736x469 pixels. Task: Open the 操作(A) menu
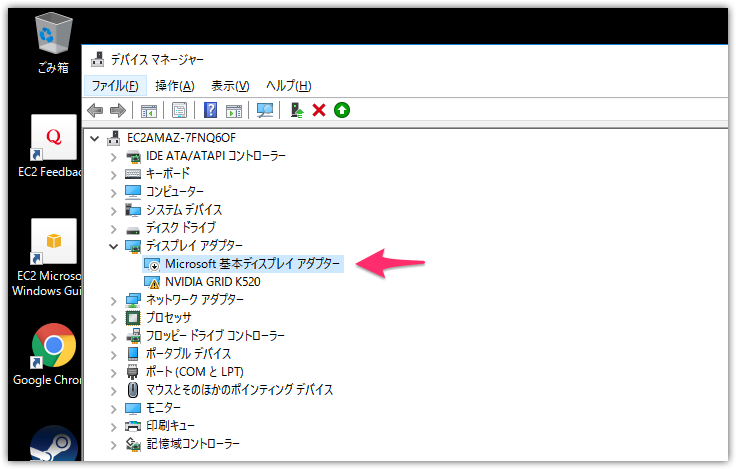[x=174, y=85]
